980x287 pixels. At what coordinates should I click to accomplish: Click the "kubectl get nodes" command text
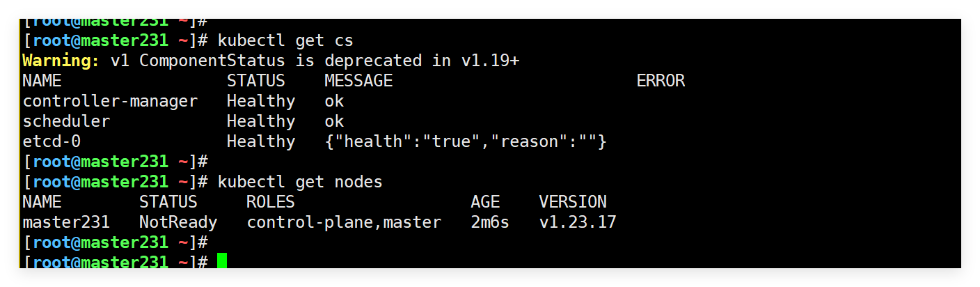tap(300, 182)
